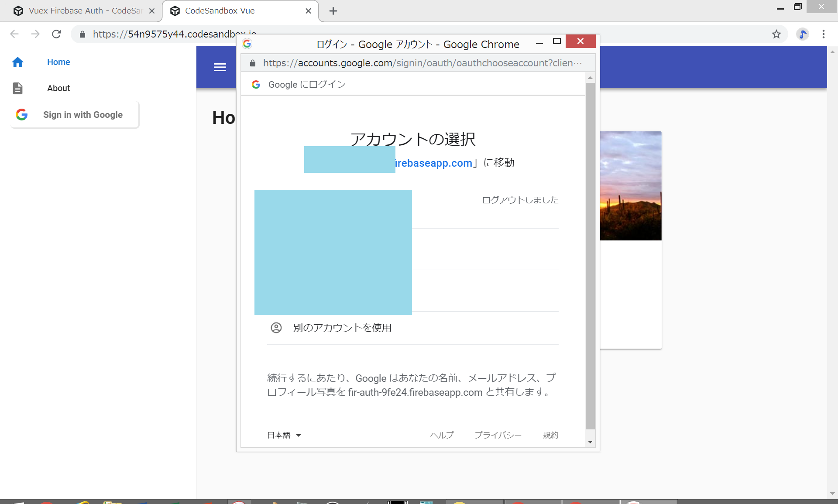Click the Home house icon in sidebar

(x=17, y=62)
